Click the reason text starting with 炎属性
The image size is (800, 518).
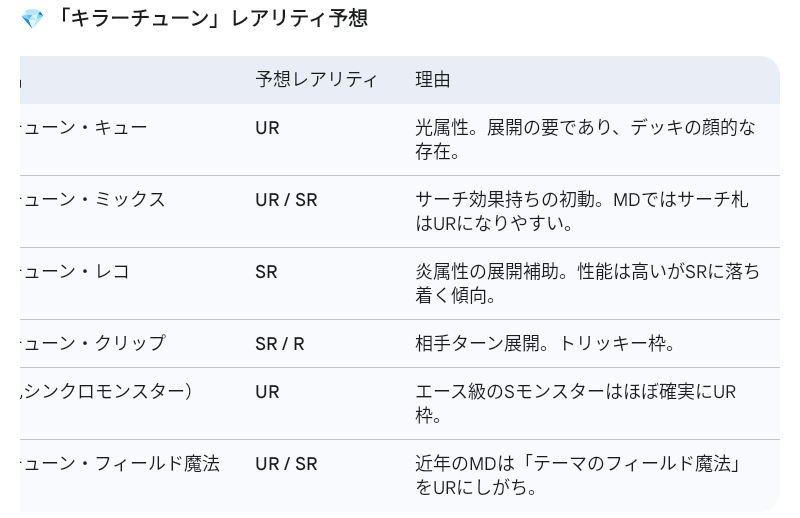587,283
